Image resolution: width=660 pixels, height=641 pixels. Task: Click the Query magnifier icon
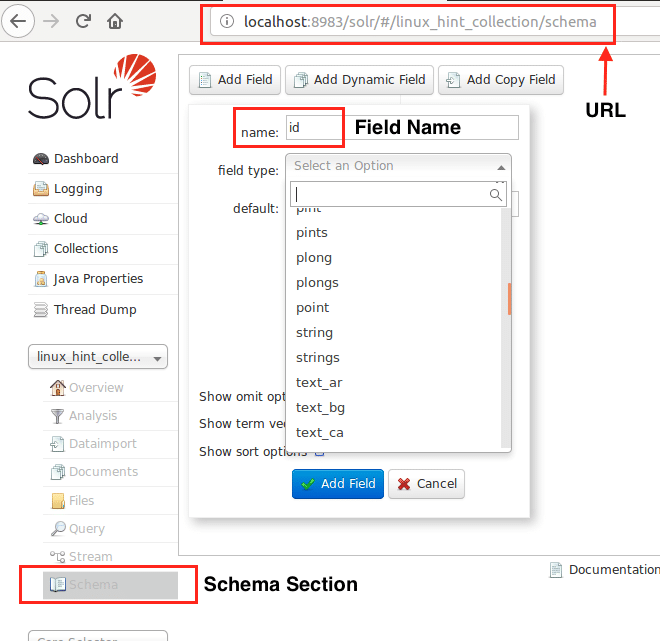[58, 529]
